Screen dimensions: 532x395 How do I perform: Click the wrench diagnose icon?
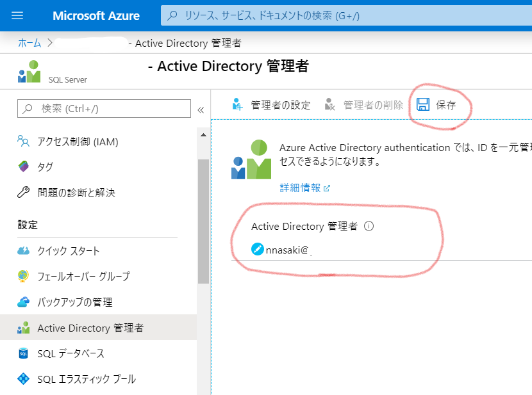point(24,192)
